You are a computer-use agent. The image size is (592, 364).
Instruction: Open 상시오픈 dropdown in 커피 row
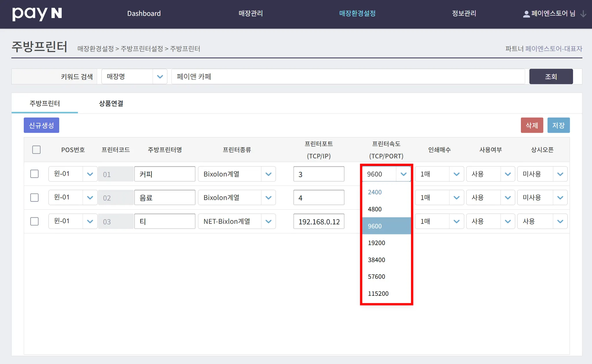coord(560,174)
